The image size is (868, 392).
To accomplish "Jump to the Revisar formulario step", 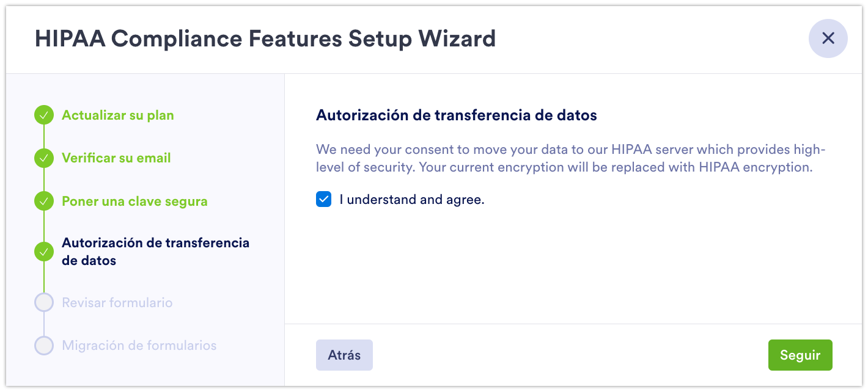I will (117, 303).
